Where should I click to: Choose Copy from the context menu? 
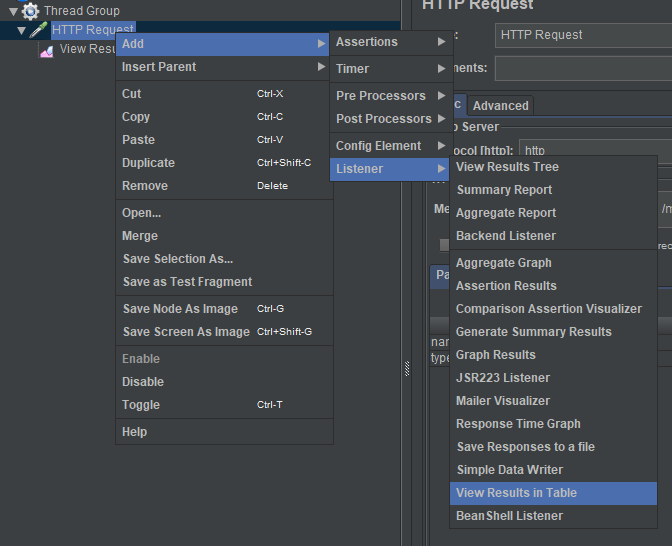[222, 117]
